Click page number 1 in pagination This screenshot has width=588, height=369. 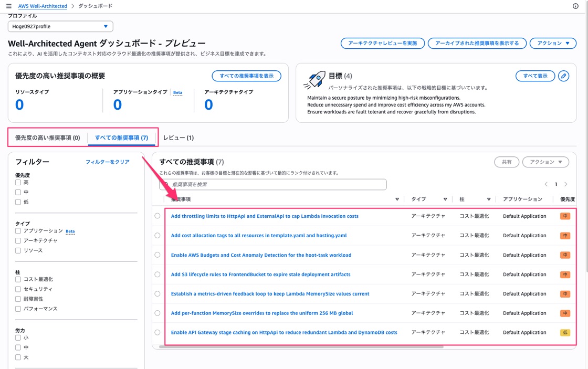coord(556,184)
